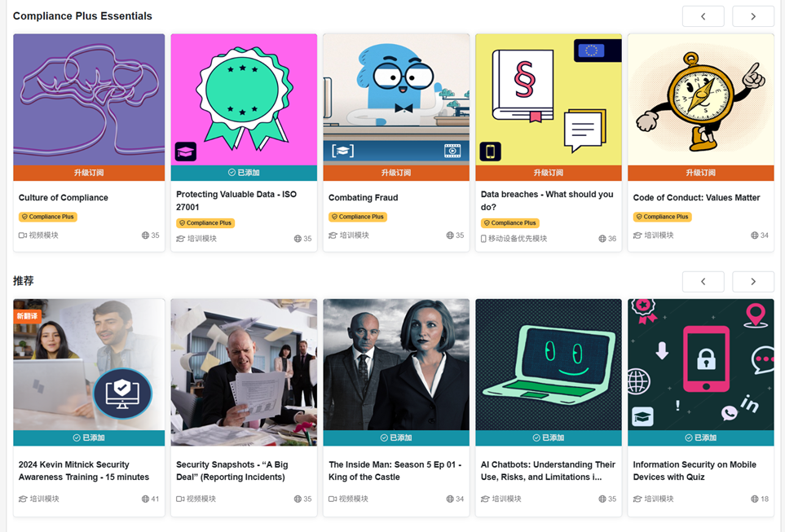Click Compliance Plus tag on Data breaches card

click(x=510, y=223)
